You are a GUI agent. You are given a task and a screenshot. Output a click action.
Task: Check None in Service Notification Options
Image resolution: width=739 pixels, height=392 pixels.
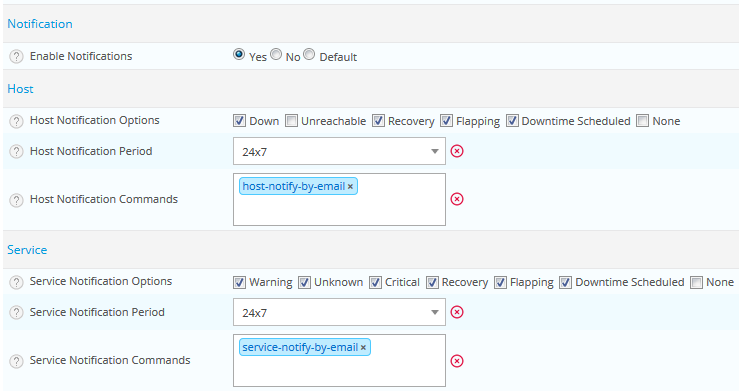(x=696, y=282)
